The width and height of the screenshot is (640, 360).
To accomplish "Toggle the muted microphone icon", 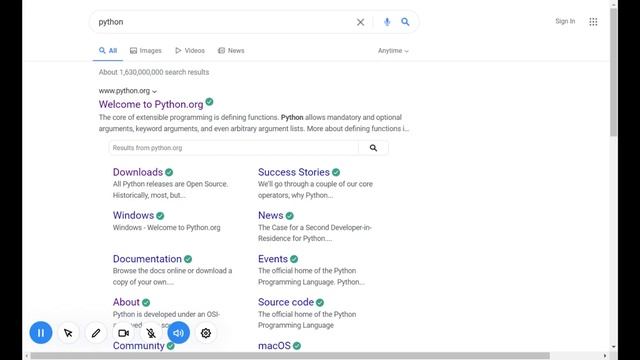I will [x=151, y=333].
